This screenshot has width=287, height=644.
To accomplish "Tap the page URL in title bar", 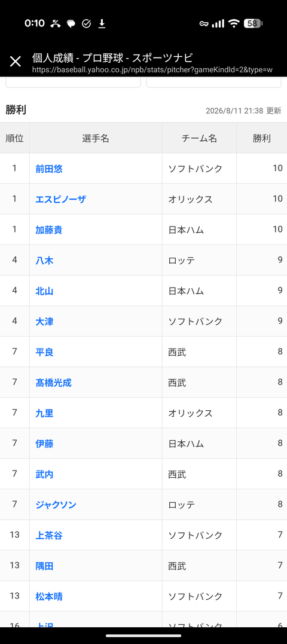I will point(152,70).
